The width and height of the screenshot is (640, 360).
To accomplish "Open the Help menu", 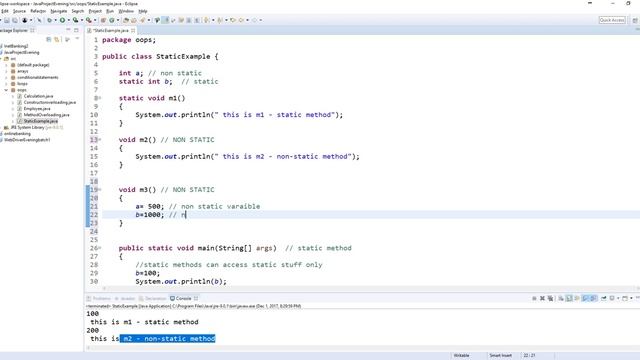I will pyautogui.click(x=143, y=11).
